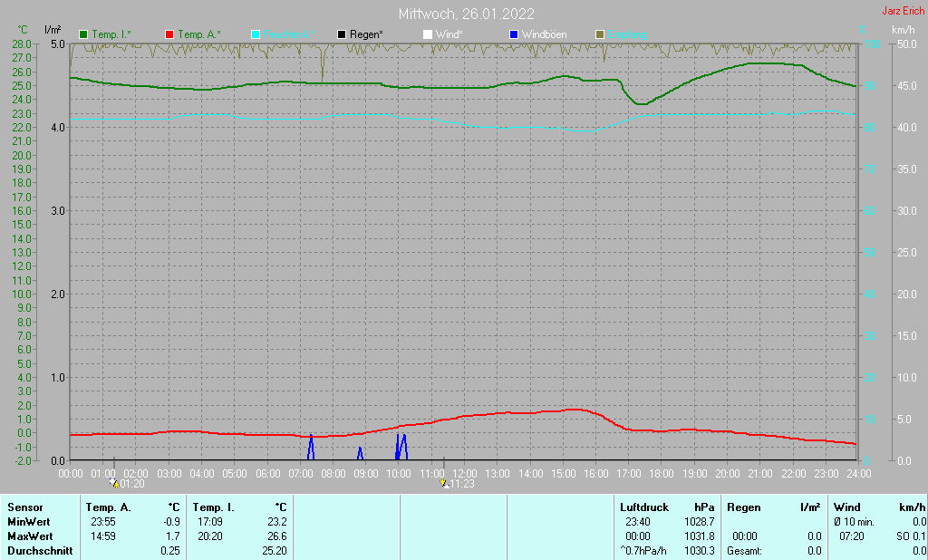Click the indoor maximum value '26.6'

tap(277, 536)
